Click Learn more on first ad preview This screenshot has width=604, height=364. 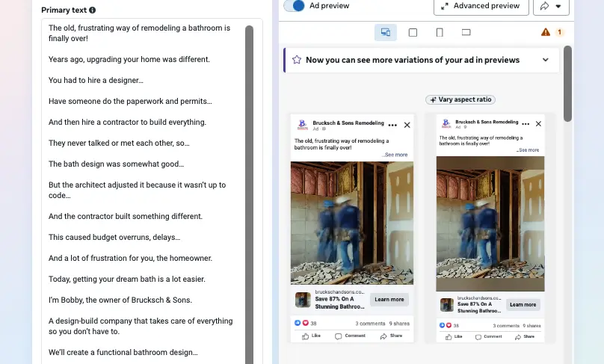pos(389,300)
